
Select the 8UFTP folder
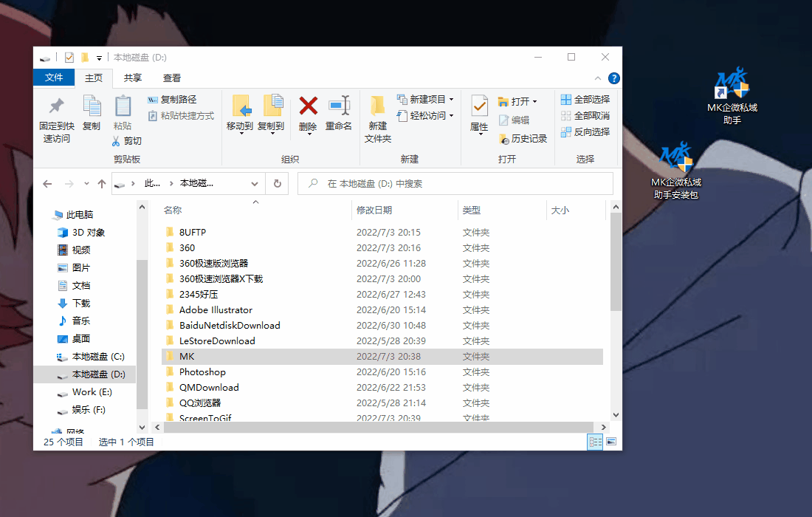[382, 232]
